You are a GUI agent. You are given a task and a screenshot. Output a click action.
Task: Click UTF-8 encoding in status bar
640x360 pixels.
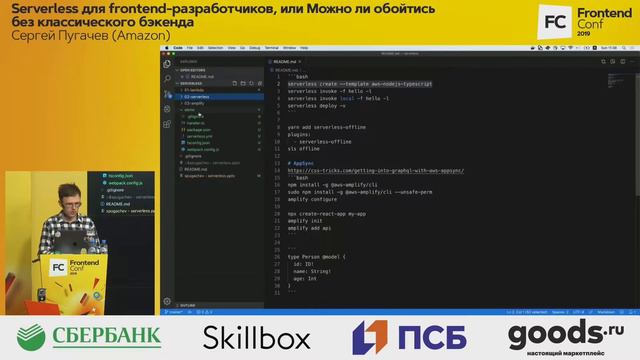point(578,312)
